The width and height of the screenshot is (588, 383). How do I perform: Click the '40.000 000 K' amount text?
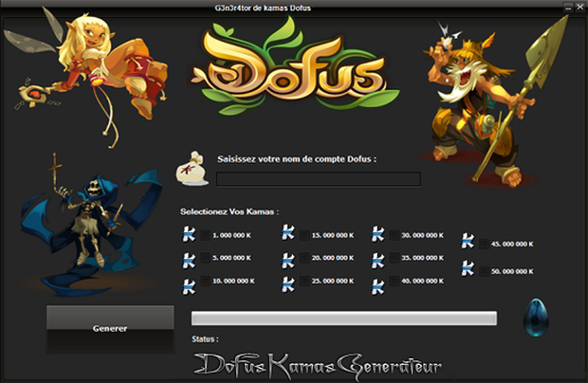(423, 281)
